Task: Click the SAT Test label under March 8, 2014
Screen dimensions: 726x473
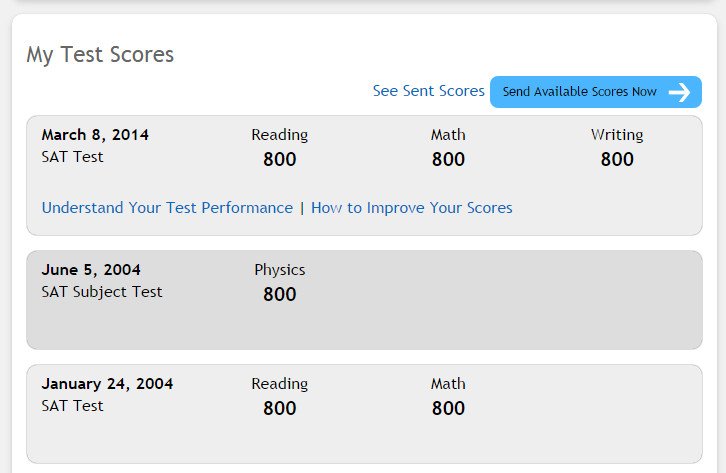Action: 72,157
